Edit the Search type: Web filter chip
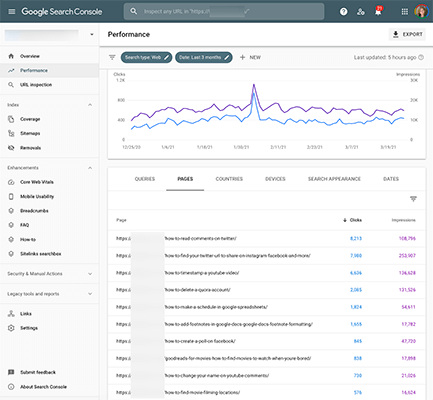Image resolution: width=433 pixels, height=400 pixels. click(146, 57)
